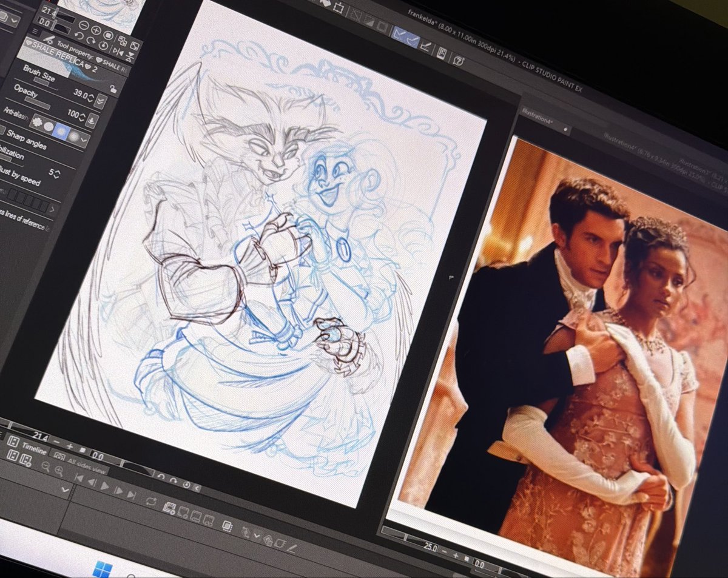Click the Navigator rotation value 0.0
Image resolution: width=728 pixels, height=578 pixels.
pyautogui.click(x=44, y=23)
